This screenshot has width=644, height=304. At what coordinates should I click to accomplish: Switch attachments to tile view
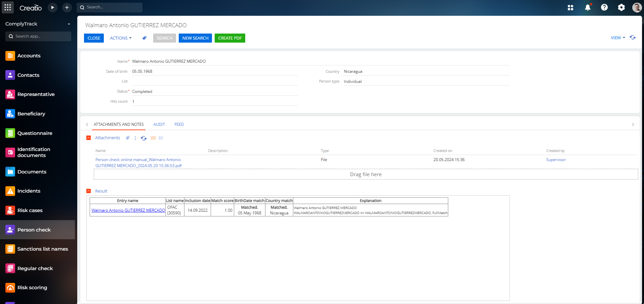coord(161,138)
